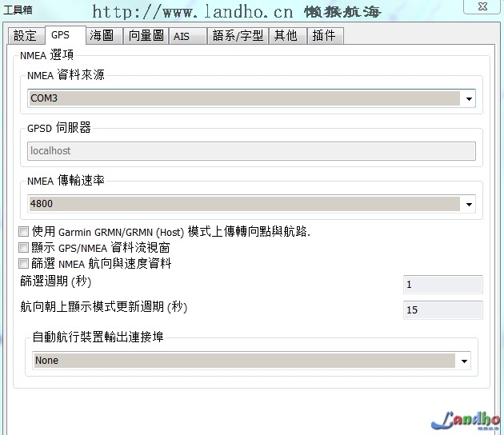
Task: Click the GPSD 伺服器 label
Action: (x=59, y=128)
